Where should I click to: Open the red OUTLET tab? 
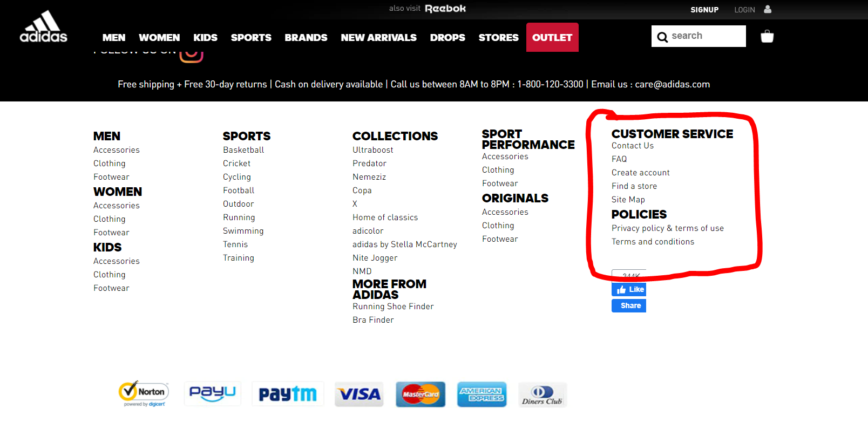[x=552, y=37]
